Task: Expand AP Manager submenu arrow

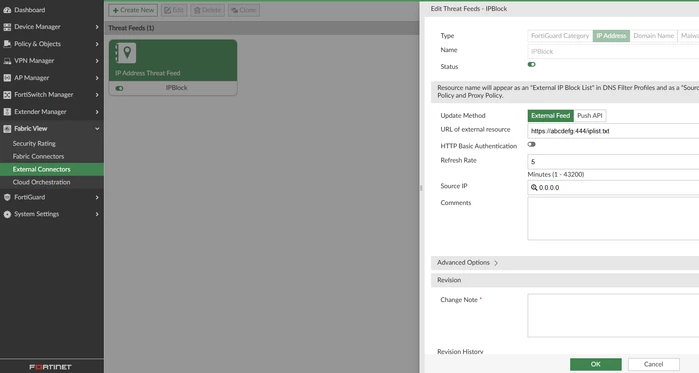Action: tap(97, 78)
